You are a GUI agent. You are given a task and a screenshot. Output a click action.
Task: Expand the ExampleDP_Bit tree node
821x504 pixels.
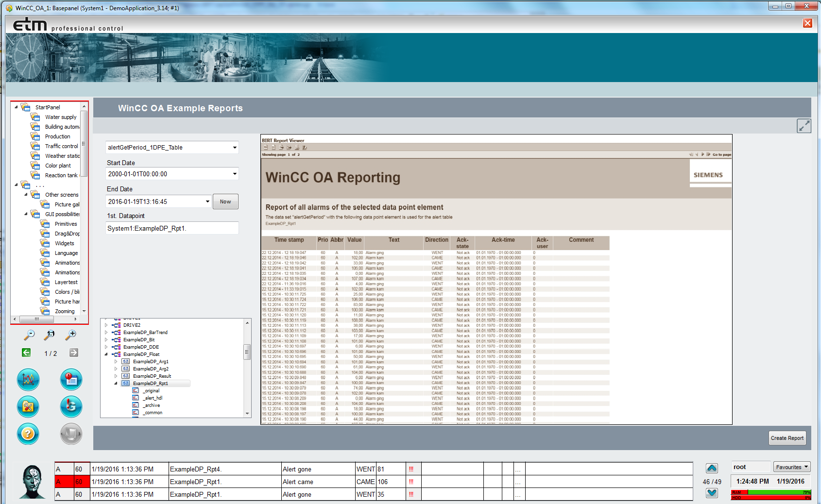pos(106,340)
